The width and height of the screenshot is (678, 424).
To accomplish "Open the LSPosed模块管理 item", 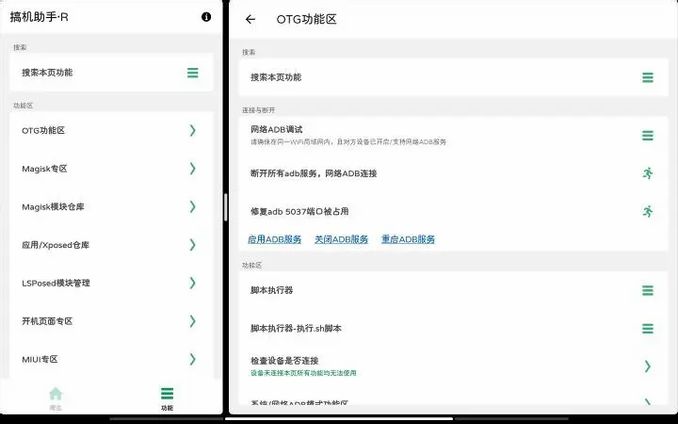I will coord(110,283).
